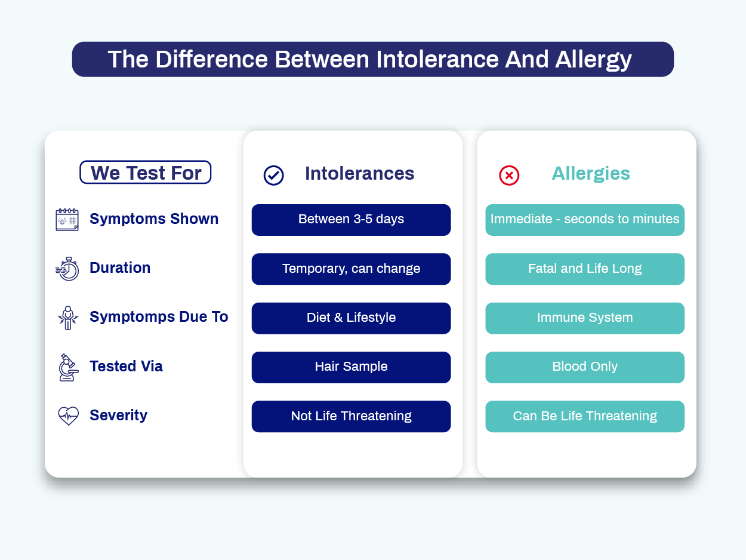Image resolution: width=746 pixels, height=560 pixels.
Task: Click the heartbeat icon beside Severity
Action: tap(68, 416)
